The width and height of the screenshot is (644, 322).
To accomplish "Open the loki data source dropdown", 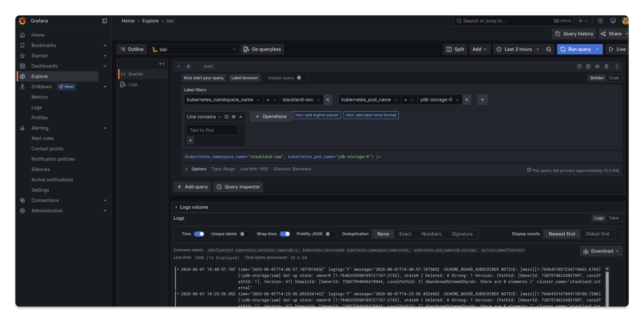I will coord(194,49).
